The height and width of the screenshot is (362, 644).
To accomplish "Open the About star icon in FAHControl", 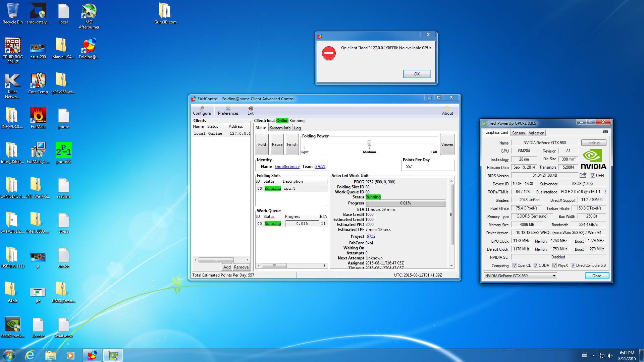I will click(x=447, y=111).
